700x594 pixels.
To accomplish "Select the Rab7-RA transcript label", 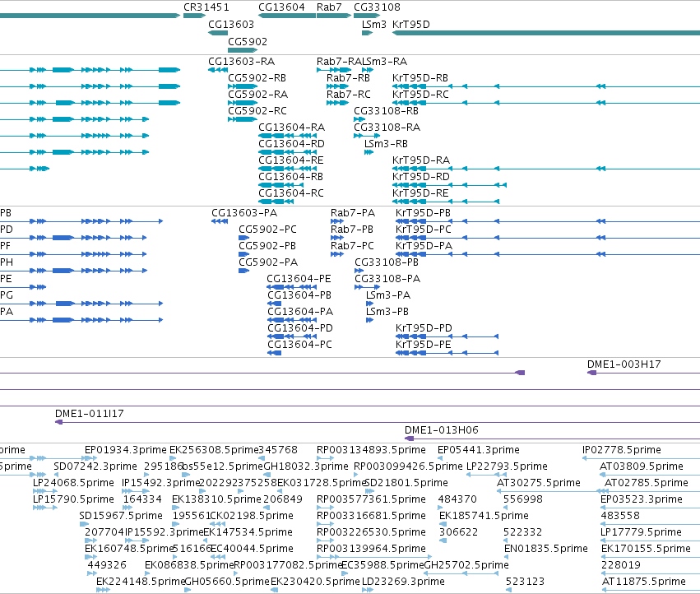I will [339, 61].
